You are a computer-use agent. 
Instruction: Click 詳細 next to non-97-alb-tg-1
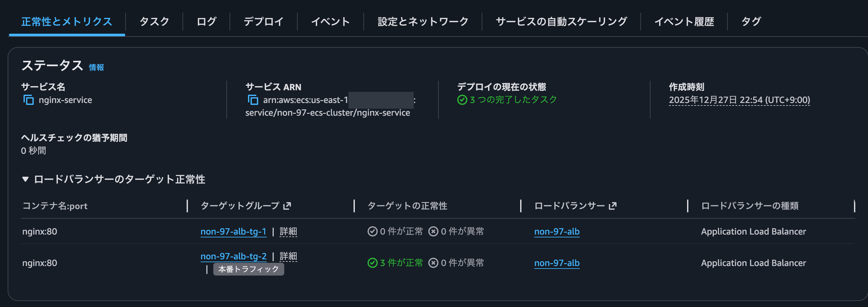pos(288,231)
